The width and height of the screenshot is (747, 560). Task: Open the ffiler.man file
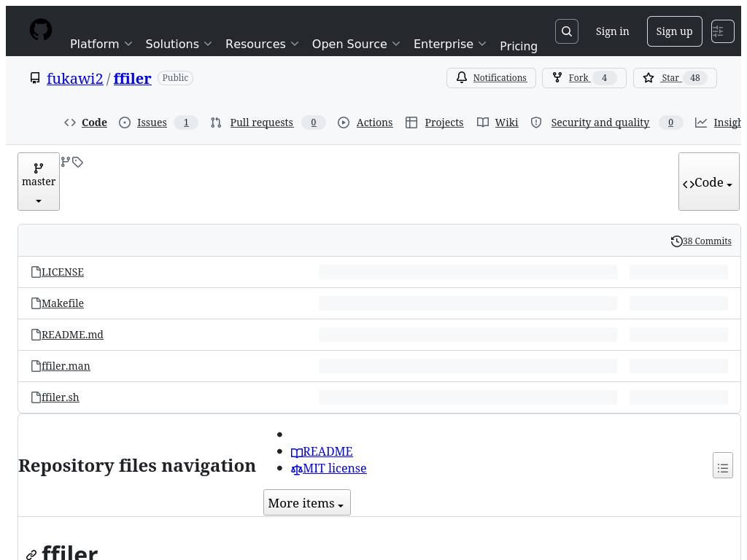click(66, 366)
